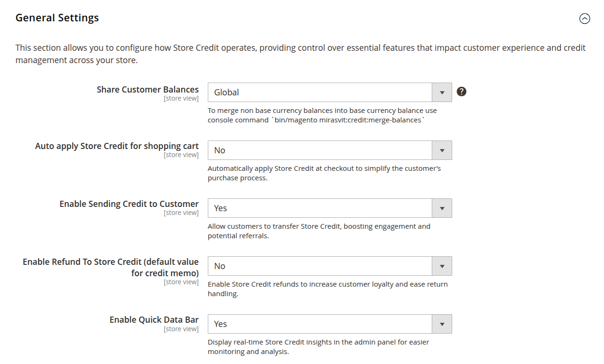The image size is (604, 364).
Task: Click the General Settings section heading
Action: coord(57,18)
